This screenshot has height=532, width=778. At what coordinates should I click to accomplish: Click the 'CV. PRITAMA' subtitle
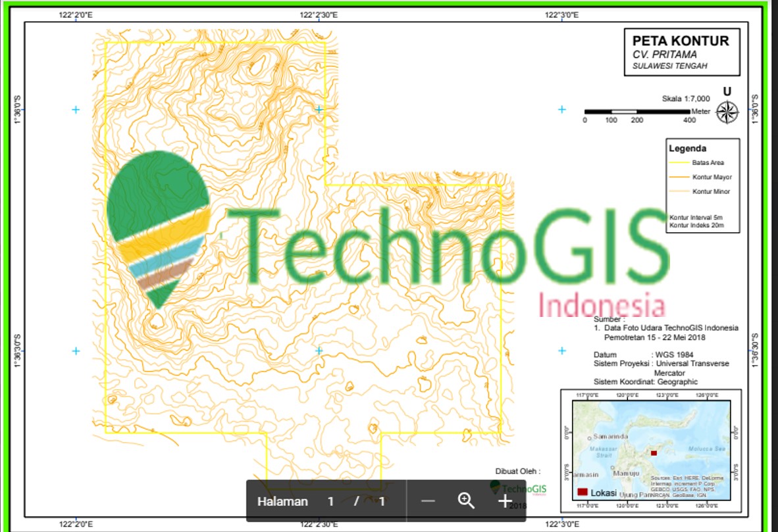664,55
